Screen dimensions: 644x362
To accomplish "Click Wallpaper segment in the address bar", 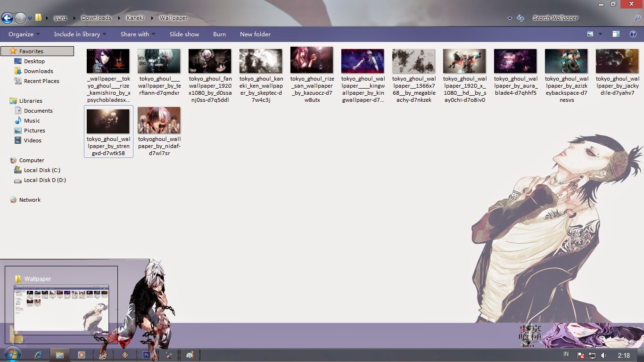I will (173, 18).
